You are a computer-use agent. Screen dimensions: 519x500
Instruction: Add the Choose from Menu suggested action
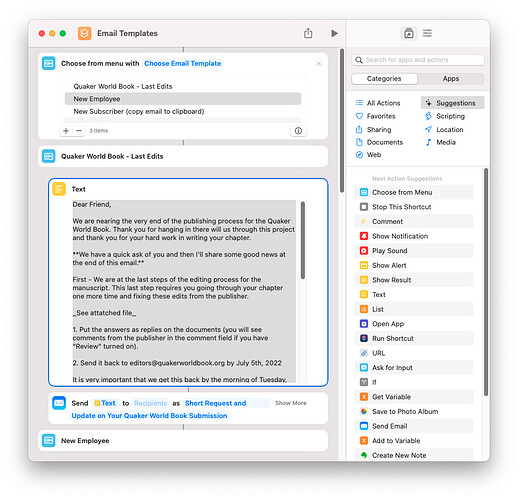(x=414, y=192)
